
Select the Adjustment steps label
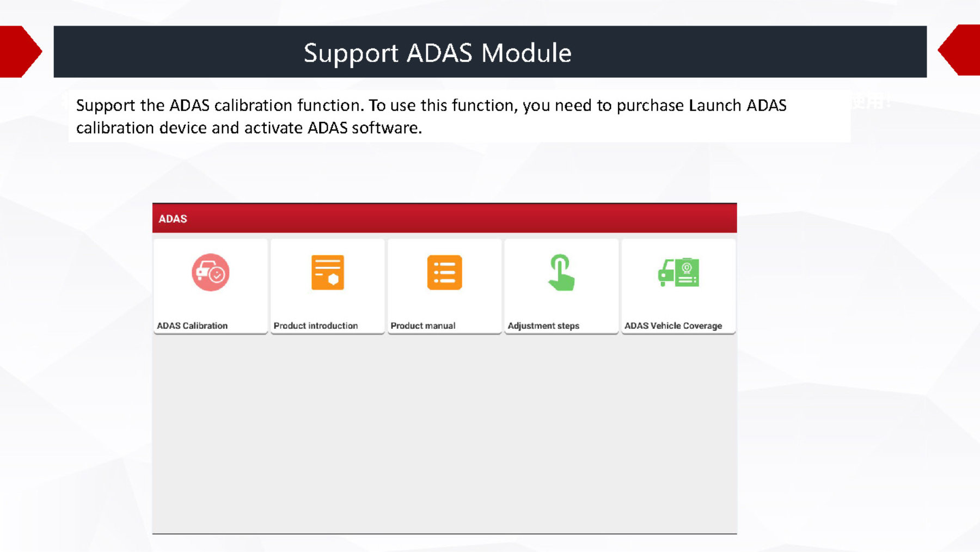(543, 326)
